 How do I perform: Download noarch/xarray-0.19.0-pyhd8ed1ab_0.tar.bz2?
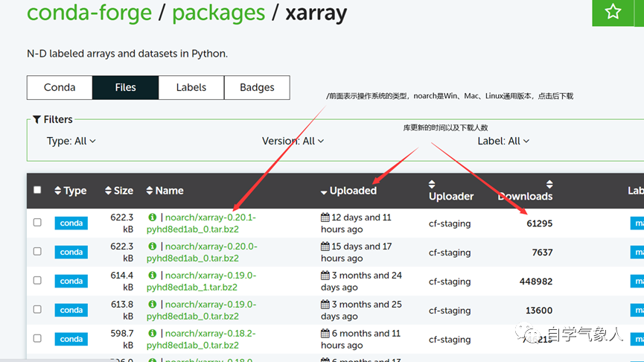pos(201,310)
